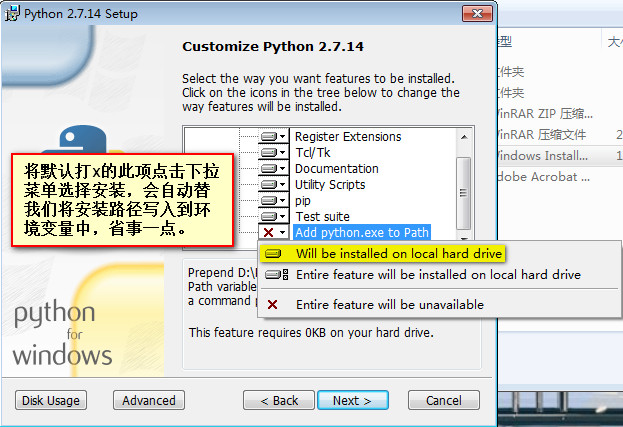The width and height of the screenshot is (623, 427).
Task: Choose Will be installed on local hard drive
Action: coord(382,253)
